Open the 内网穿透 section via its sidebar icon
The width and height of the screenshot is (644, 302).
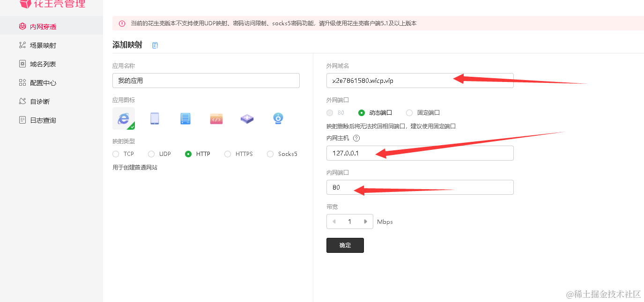pos(22,26)
